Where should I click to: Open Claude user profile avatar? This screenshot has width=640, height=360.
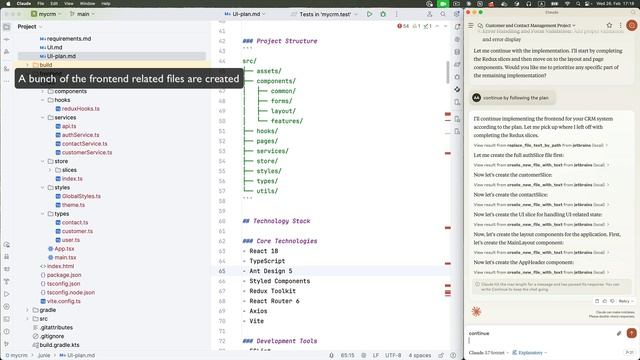pyautogui.click(x=631, y=25)
